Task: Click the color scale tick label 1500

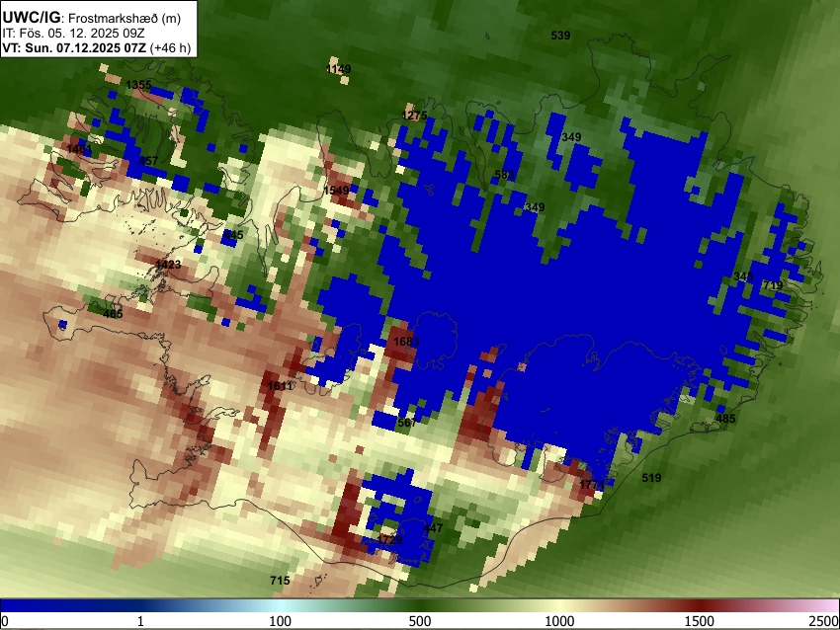Action: (700, 621)
